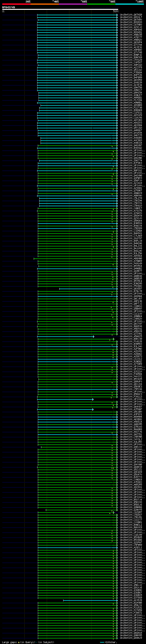Click the =100char. scale legend
146x644 pixels.
(109, 642)
